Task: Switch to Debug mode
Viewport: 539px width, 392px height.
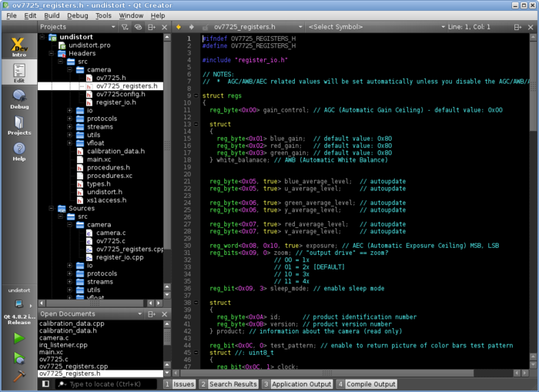Action: (x=19, y=99)
